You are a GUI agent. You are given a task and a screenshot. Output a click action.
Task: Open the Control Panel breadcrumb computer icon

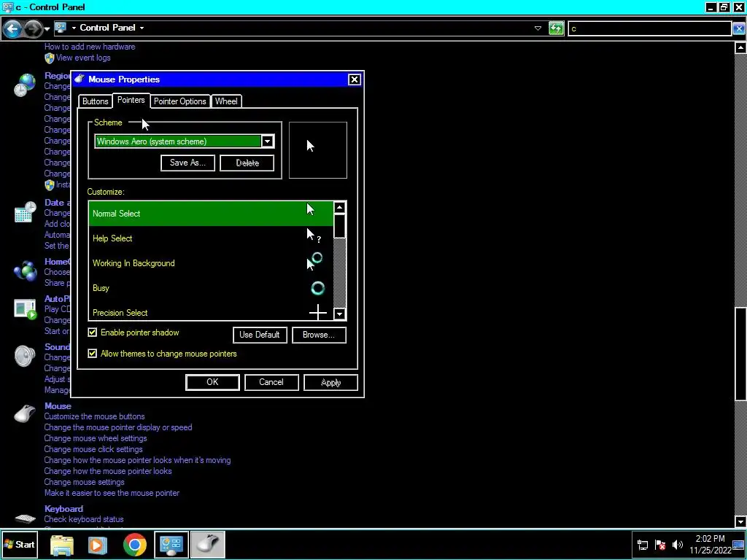pyautogui.click(x=61, y=28)
